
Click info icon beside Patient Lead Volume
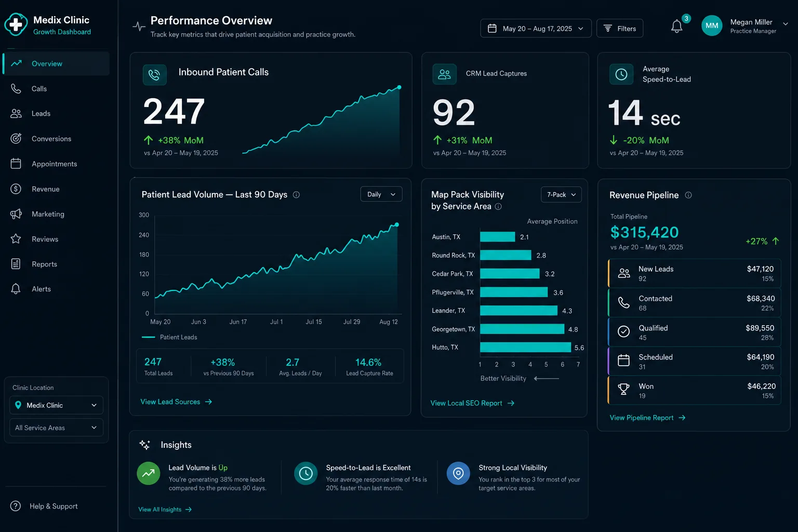click(x=296, y=195)
